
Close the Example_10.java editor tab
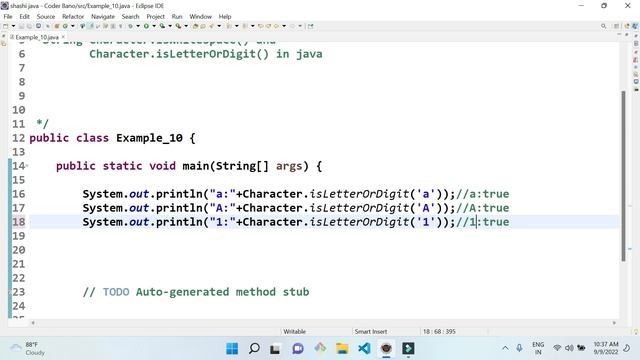63,37
